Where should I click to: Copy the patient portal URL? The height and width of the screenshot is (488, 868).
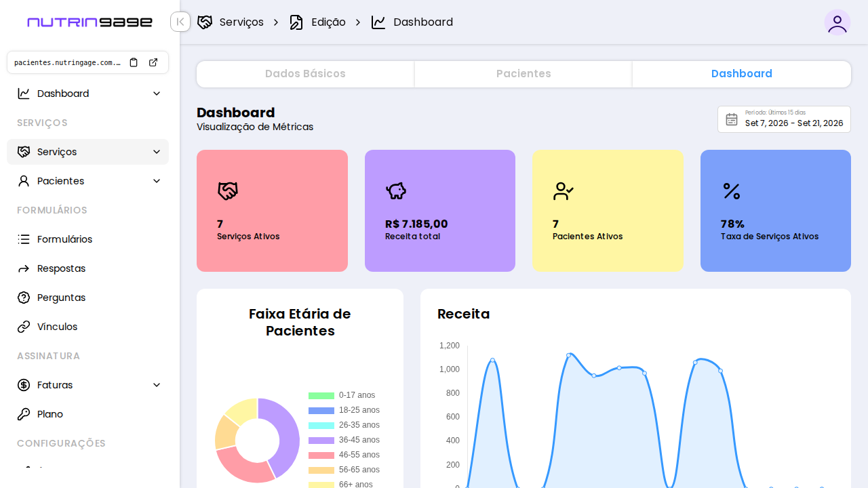[134, 62]
